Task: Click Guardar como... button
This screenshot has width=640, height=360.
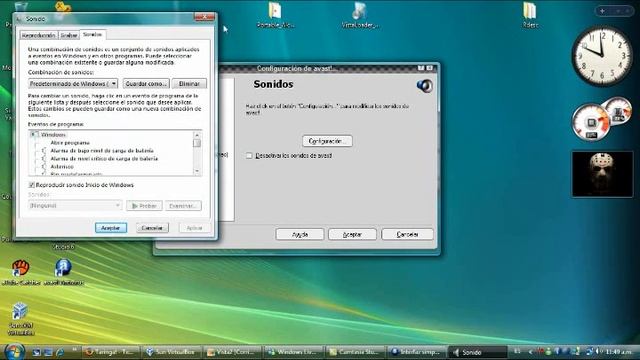Action: coord(146,83)
